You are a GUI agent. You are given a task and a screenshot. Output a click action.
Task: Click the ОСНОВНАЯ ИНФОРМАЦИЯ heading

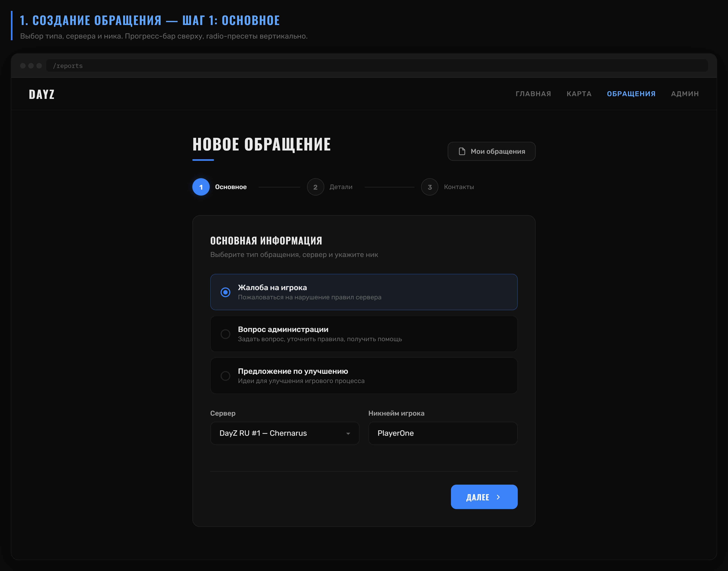click(266, 240)
